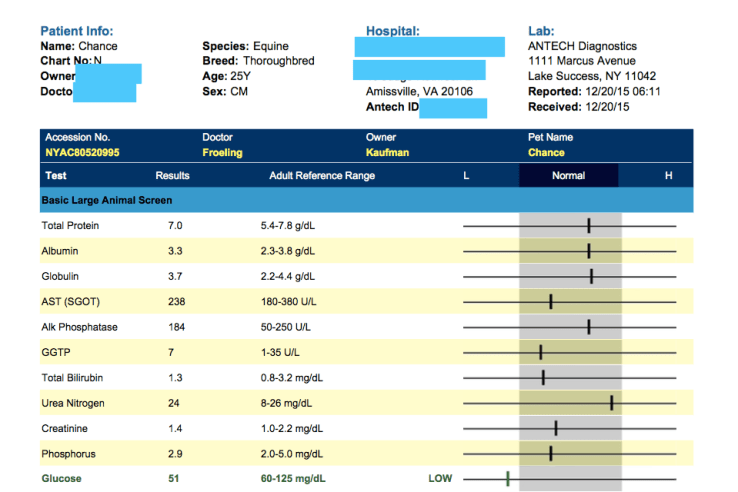Click the doctor name Froeling

click(223, 153)
